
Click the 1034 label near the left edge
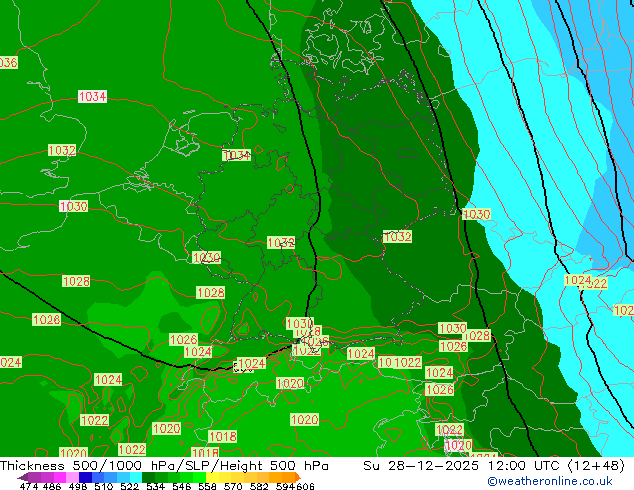(x=93, y=97)
